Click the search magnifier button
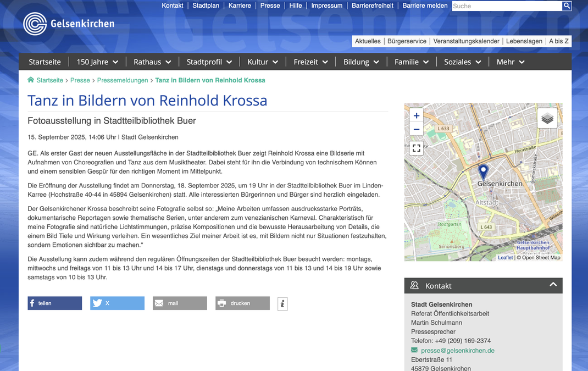 pyautogui.click(x=567, y=5)
